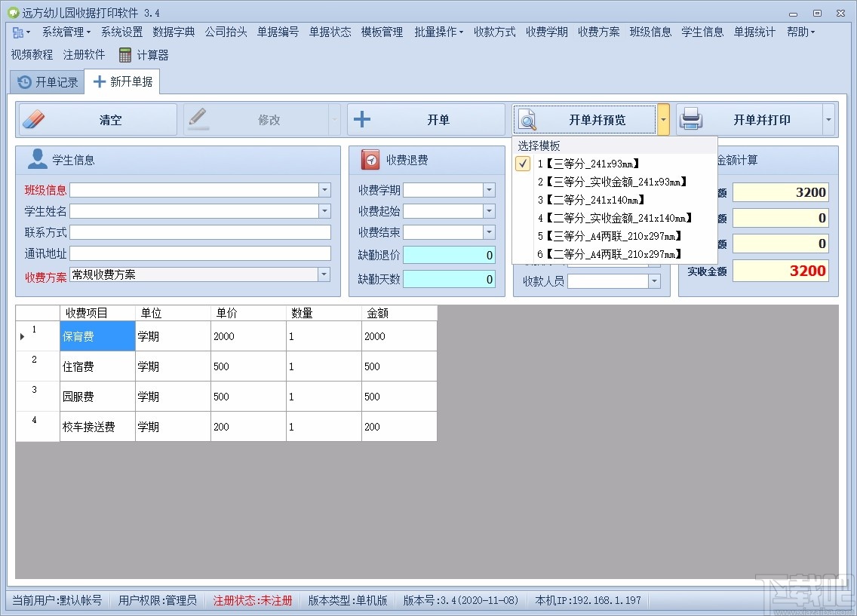This screenshot has height=616, width=857.
Task: Select template 4 二等分_实收金额_241x140mm
Action: tap(614, 218)
